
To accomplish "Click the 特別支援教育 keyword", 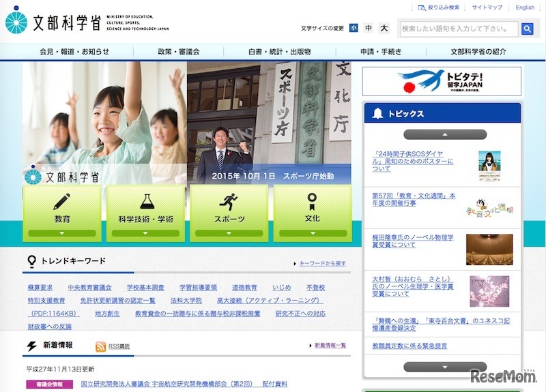I will [46, 301].
